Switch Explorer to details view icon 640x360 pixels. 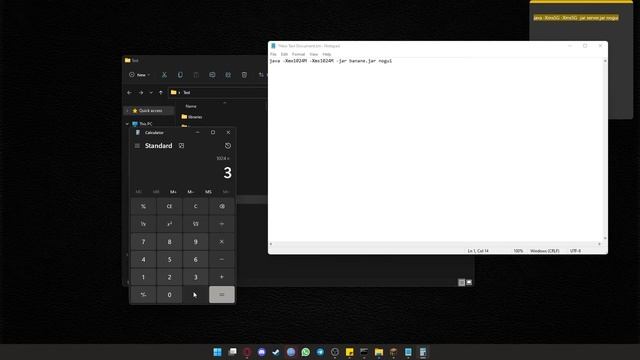point(461,282)
